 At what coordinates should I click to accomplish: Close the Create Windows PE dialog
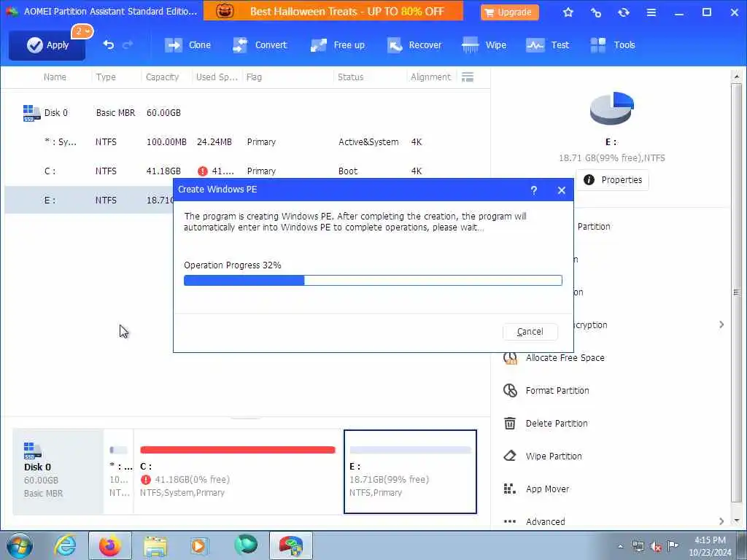(x=561, y=190)
